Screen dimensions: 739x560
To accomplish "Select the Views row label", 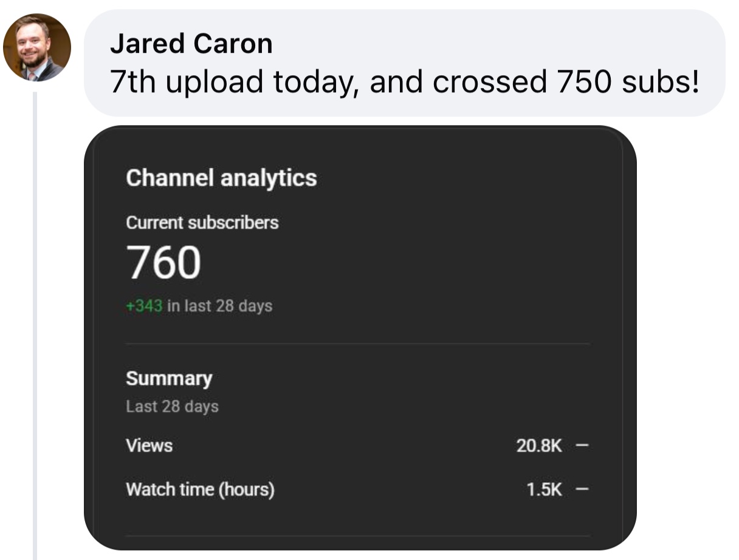I will pos(149,446).
